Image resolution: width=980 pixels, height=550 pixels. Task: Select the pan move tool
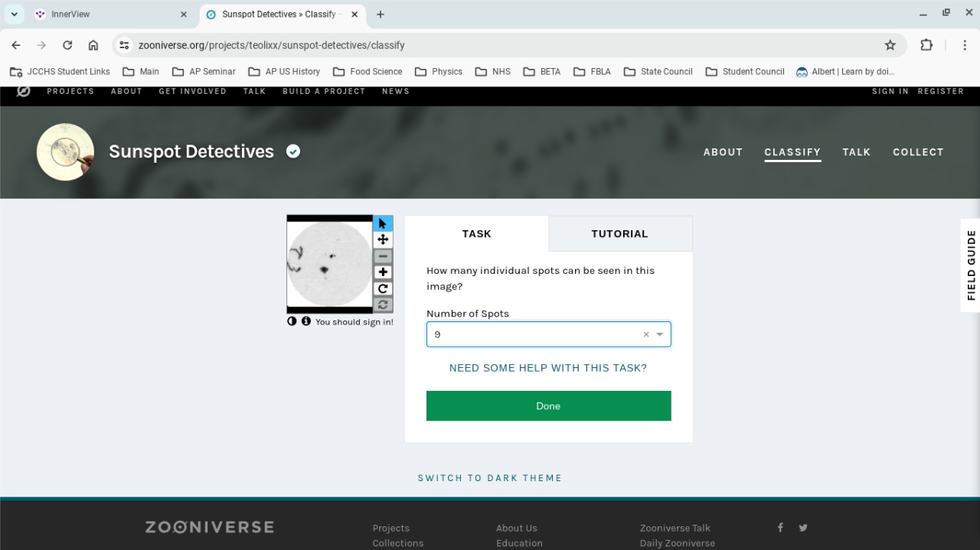pyautogui.click(x=383, y=239)
